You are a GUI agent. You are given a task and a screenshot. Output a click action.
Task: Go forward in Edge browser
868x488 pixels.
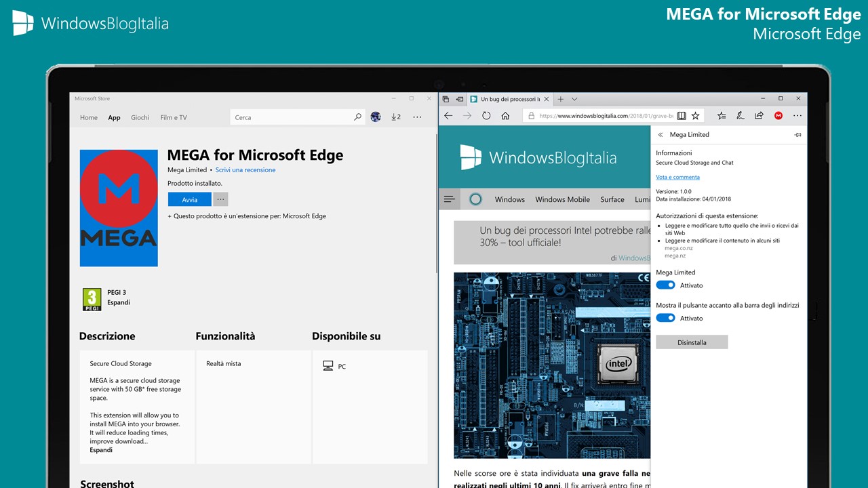(x=467, y=116)
